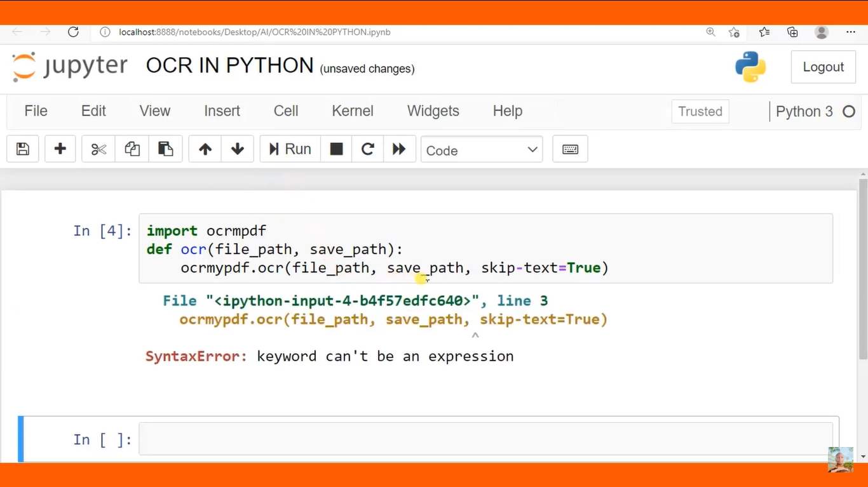This screenshot has height=487, width=868.
Task: Click the File ipython-input-4 traceback line
Action: pos(355,300)
